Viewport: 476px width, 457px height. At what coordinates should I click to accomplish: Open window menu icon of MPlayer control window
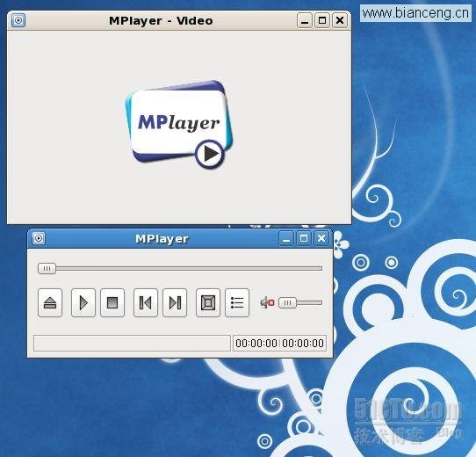point(39,238)
